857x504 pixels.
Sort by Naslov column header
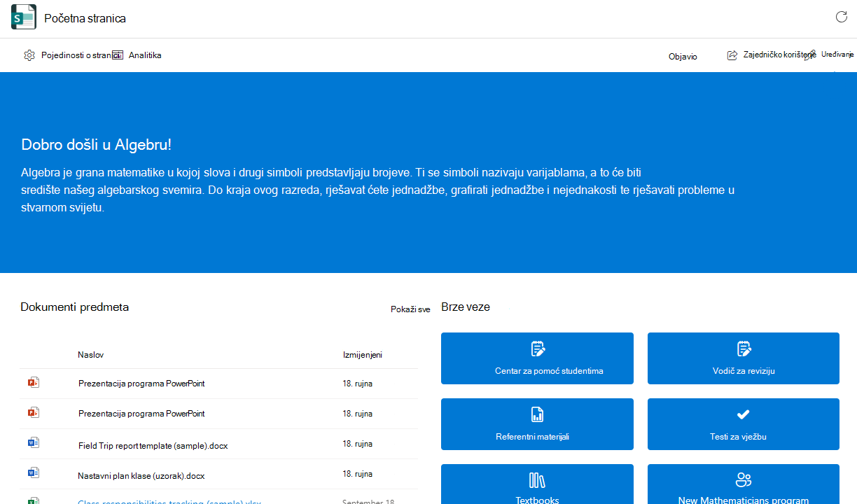click(x=90, y=355)
